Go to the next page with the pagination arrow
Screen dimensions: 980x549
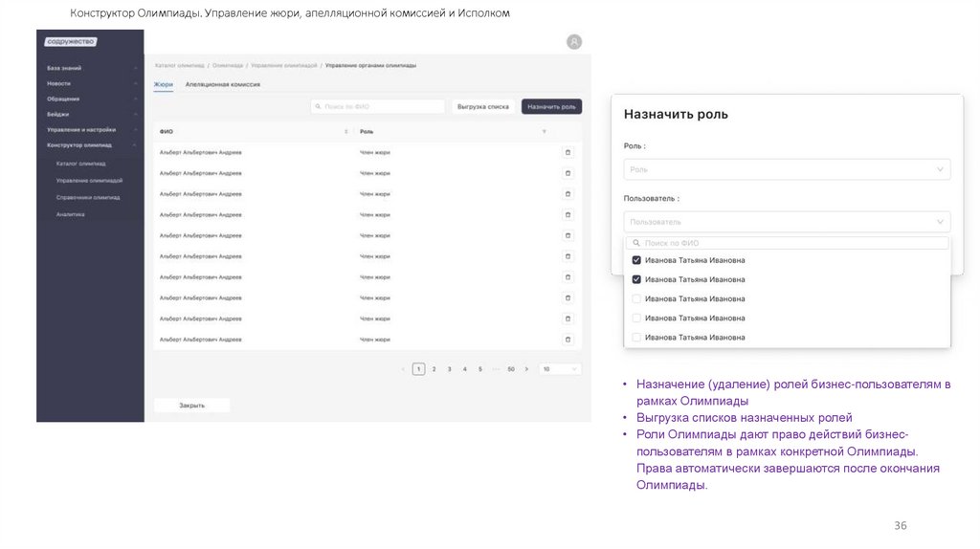point(526,368)
